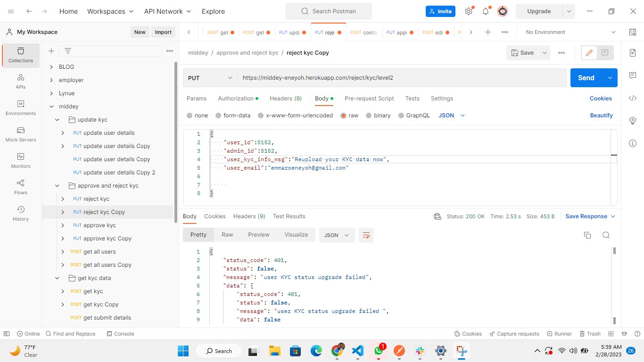Switch to the Authorization tab
Viewport: 644px width, 362px height.
click(238, 99)
